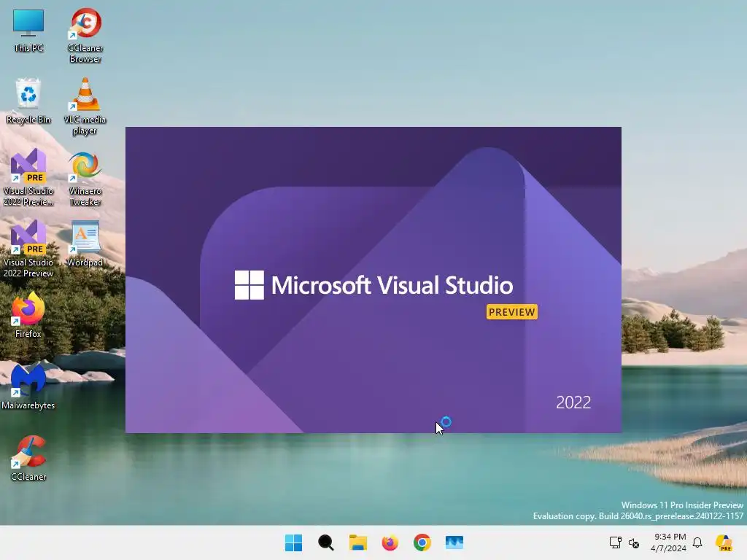Click muted volume tray icon
Viewport: 747px width, 560px height.
[x=634, y=542]
